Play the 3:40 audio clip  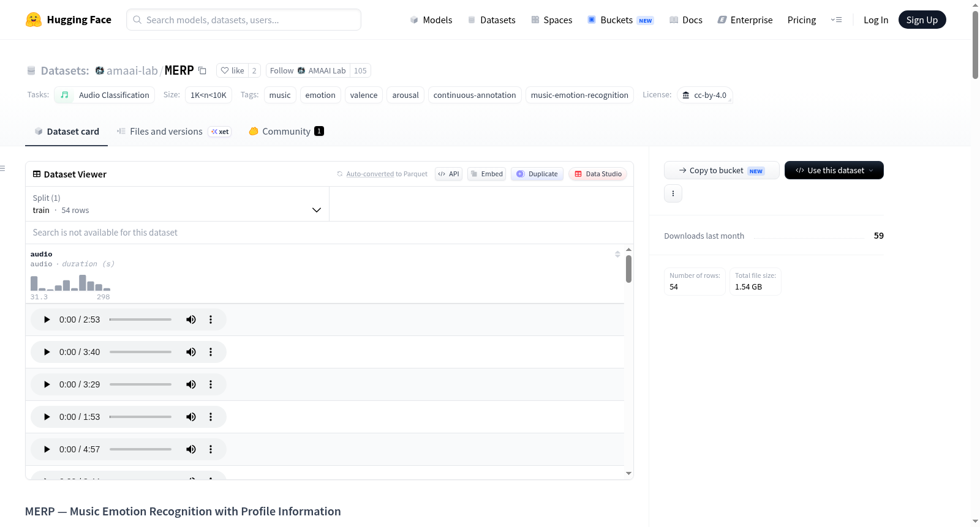pyautogui.click(x=47, y=352)
